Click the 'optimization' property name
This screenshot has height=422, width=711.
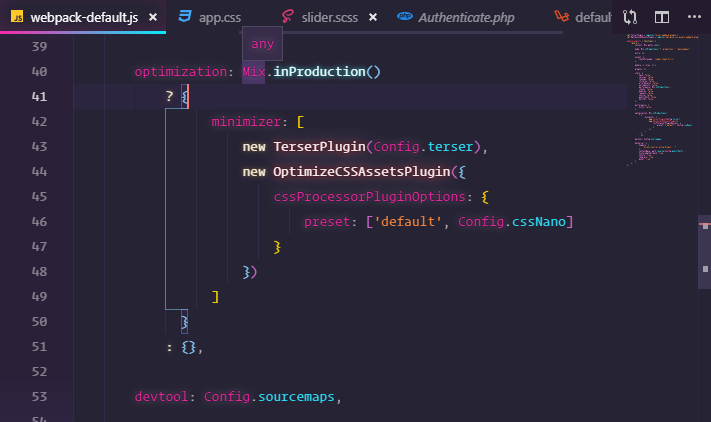181,72
